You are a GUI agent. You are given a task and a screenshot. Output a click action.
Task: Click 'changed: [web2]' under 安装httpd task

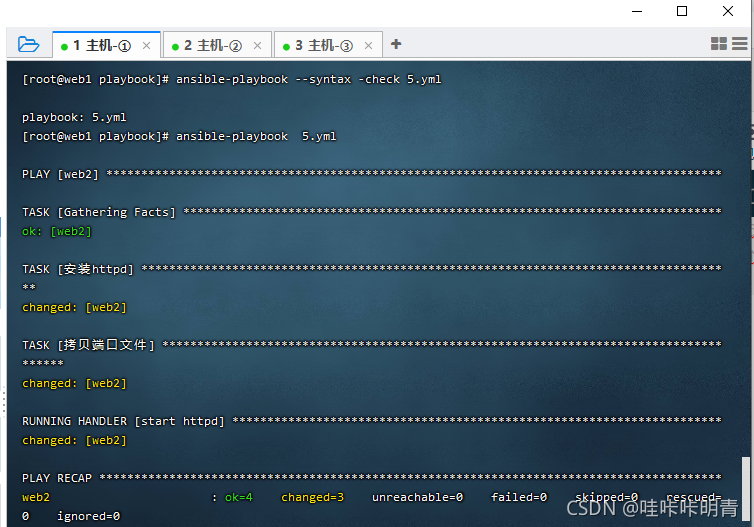tap(74, 307)
